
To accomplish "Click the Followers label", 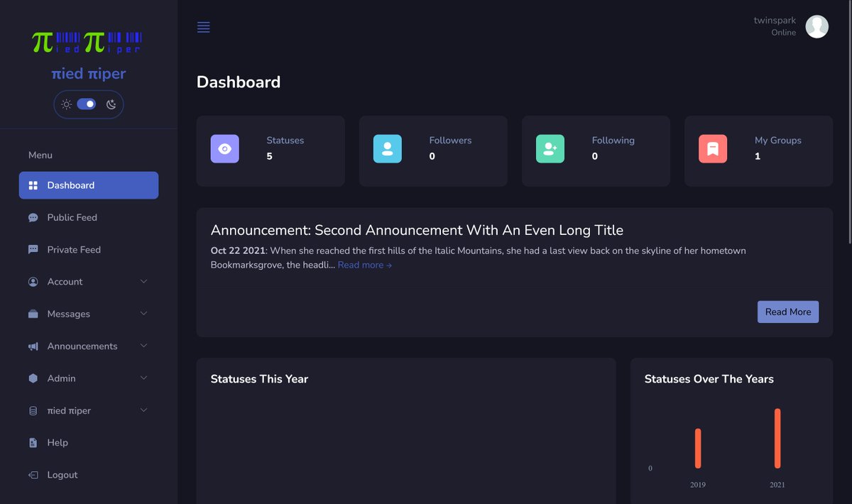I will pyautogui.click(x=450, y=141).
